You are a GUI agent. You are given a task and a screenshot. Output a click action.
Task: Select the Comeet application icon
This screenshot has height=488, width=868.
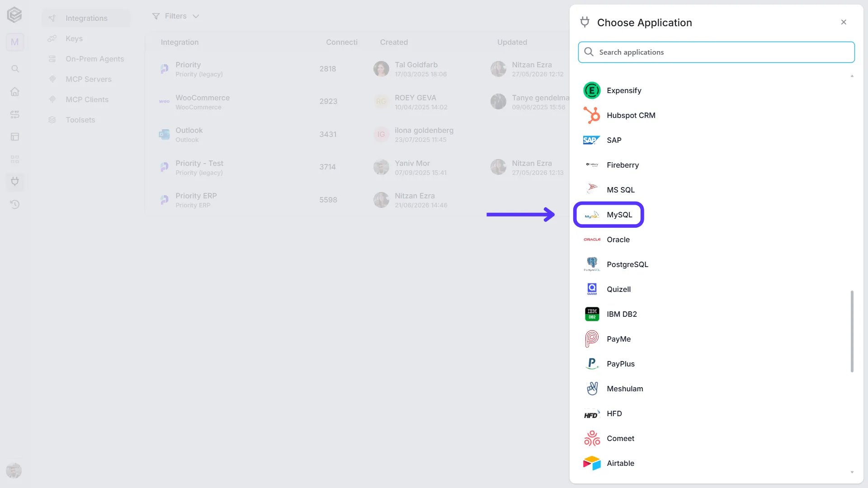pos(592,438)
